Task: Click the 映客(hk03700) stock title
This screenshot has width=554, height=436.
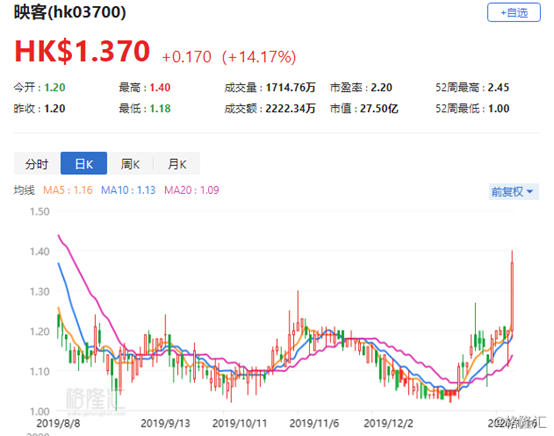Action: click(x=70, y=12)
